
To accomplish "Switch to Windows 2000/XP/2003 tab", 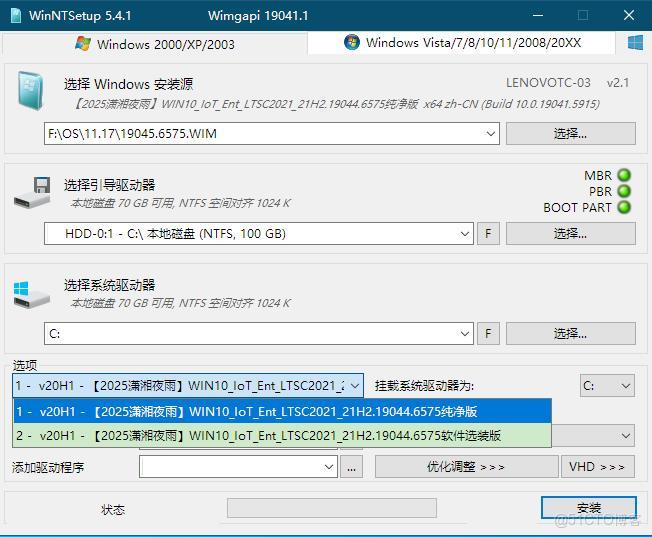I will tap(155, 44).
